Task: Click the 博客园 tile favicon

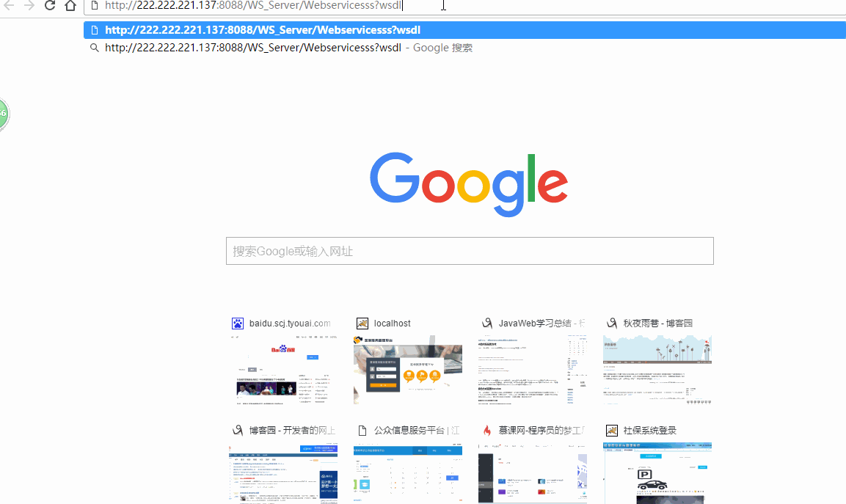Action: [x=238, y=430]
